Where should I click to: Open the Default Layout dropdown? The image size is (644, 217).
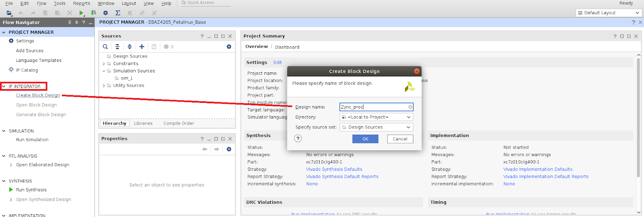coord(608,13)
